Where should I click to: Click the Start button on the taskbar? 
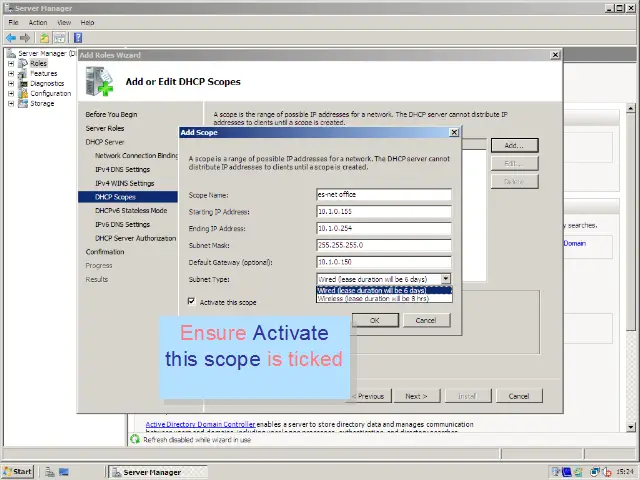pyautogui.click(x=18, y=472)
